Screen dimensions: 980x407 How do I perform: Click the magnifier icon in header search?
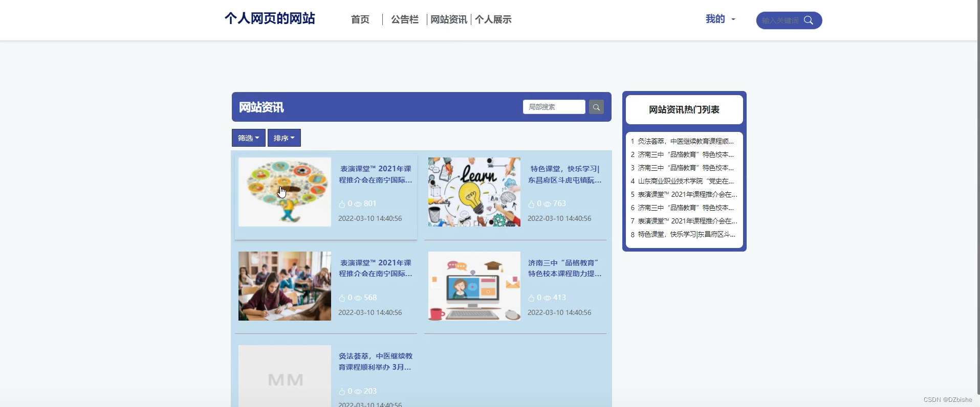tap(808, 20)
